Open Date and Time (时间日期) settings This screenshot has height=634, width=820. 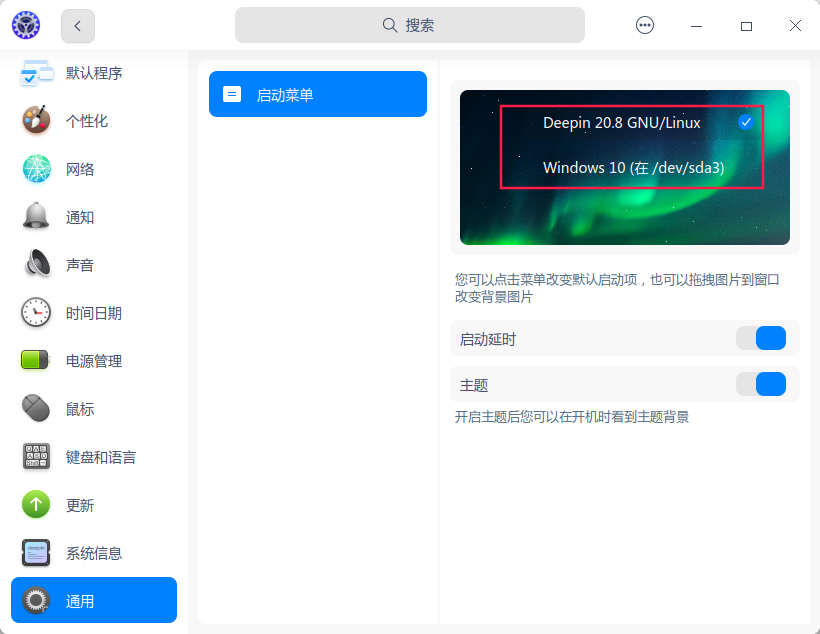pos(94,313)
